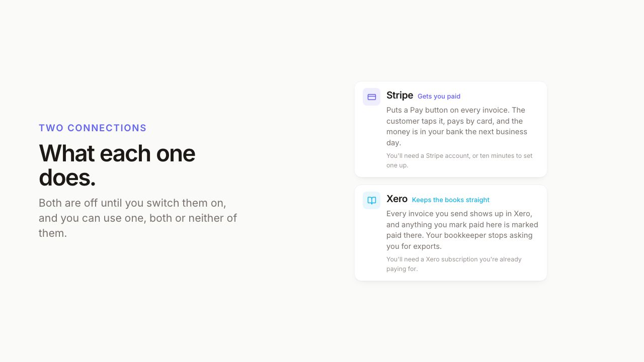Click the Xero invoice sync description text
Image resolution: width=644 pixels, height=362 pixels.
462,230
